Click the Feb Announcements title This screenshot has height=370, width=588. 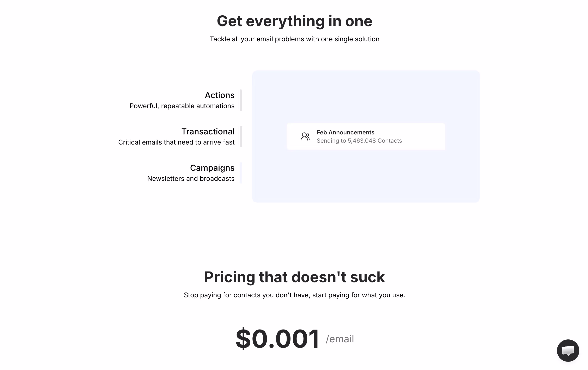345,132
